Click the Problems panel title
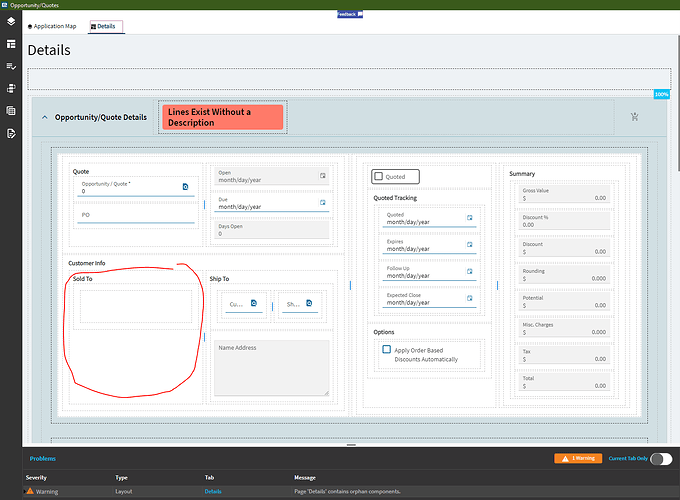Image resolution: width=680 pixels, height=500 pixels. coord(42,458)
